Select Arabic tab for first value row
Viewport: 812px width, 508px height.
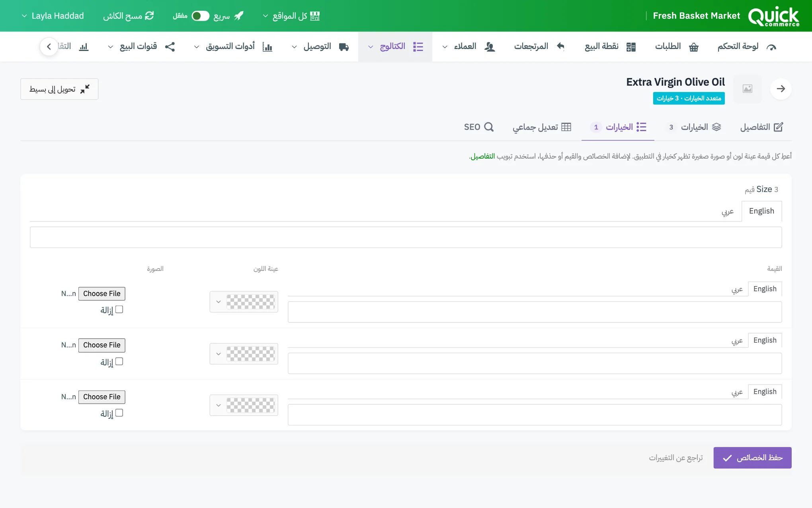click(737, 289)
